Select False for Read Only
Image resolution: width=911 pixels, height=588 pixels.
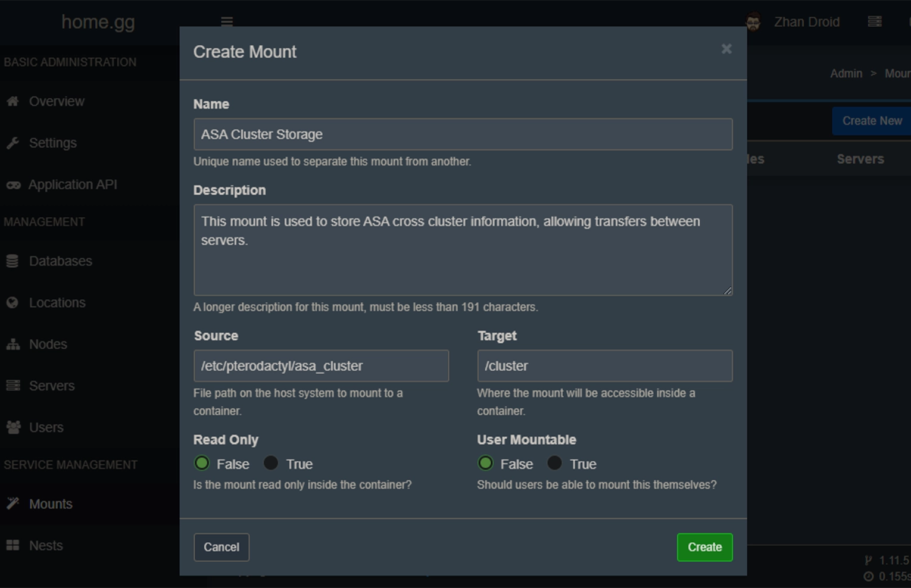[202, 463]
